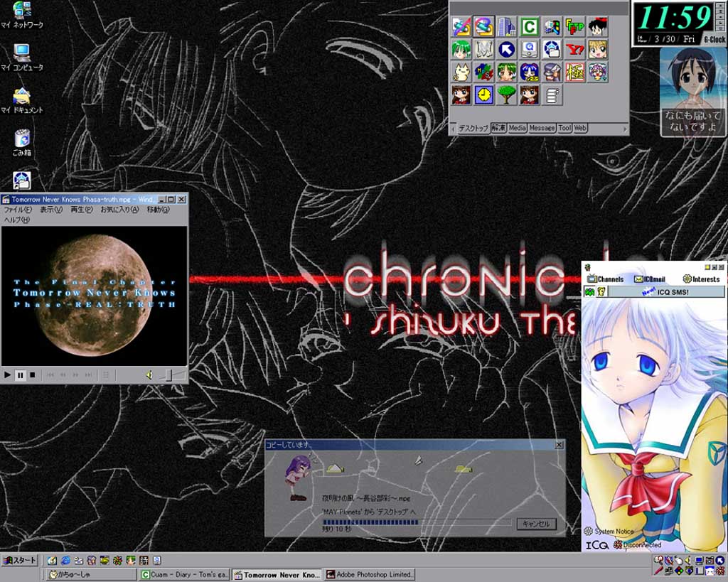Viewport: 728px width, 582px height.
Task: Cancel the copy with キャンセル button
Action: [536, 524]
